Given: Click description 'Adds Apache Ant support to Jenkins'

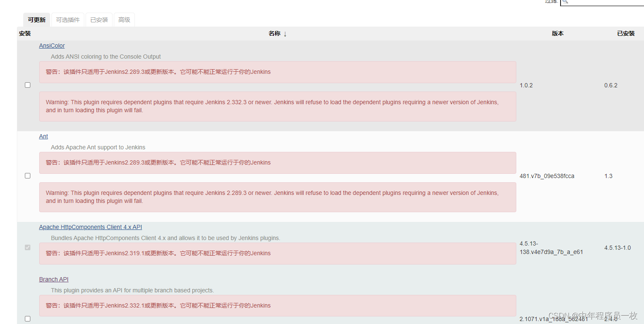Looking at the screenshot, I should click(98, 147).
